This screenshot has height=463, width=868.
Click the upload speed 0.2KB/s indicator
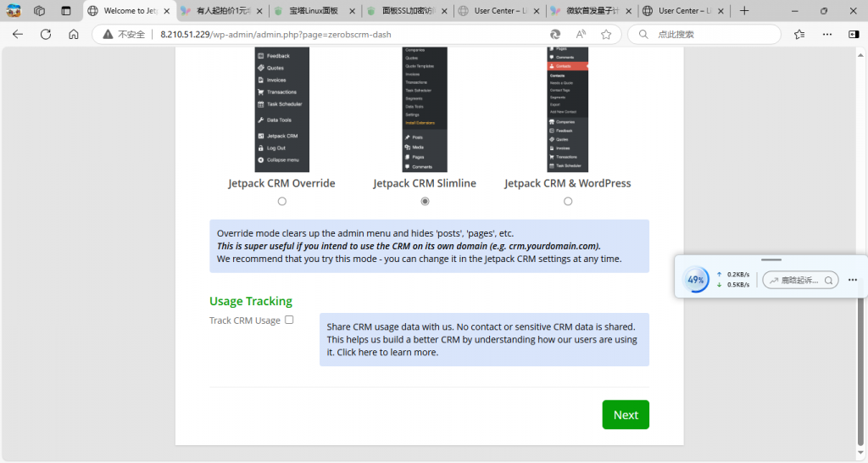pos(733,274)
